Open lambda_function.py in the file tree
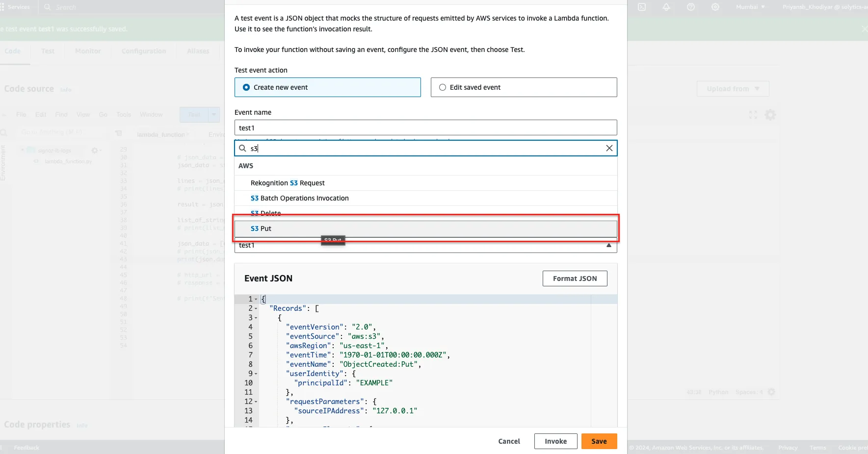 (68, 161)
